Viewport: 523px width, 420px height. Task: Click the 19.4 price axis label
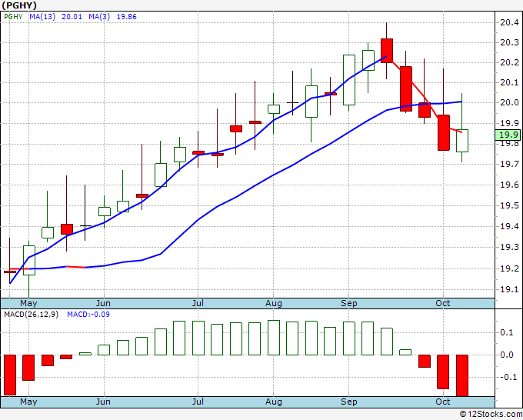(509, 226)
